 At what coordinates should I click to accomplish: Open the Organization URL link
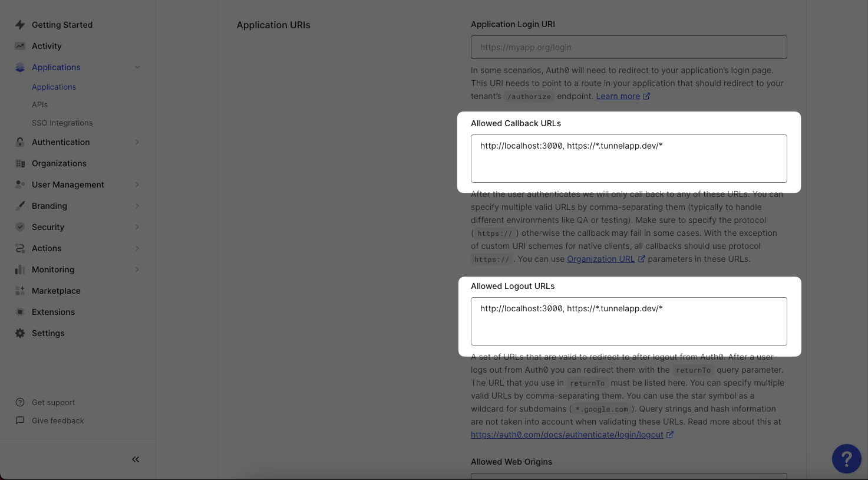tap(600, 259)
